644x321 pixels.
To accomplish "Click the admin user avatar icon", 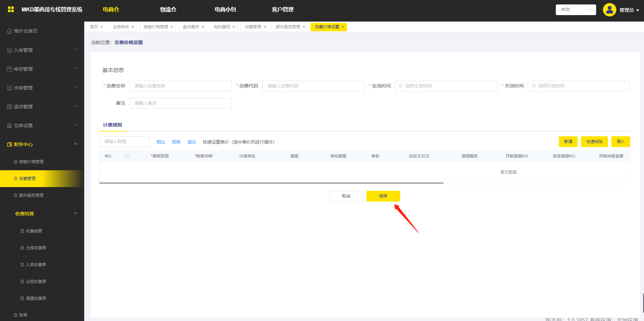I will point(609,10).
